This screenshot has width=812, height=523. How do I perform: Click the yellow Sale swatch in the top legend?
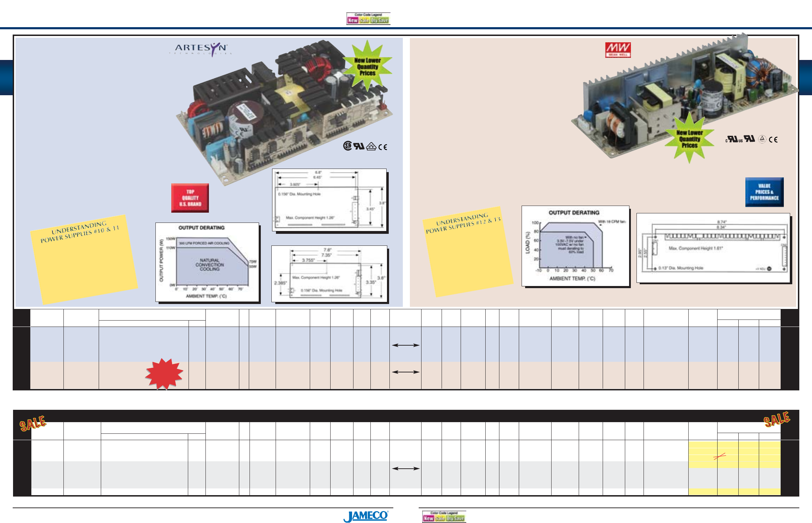pos(364,20)
